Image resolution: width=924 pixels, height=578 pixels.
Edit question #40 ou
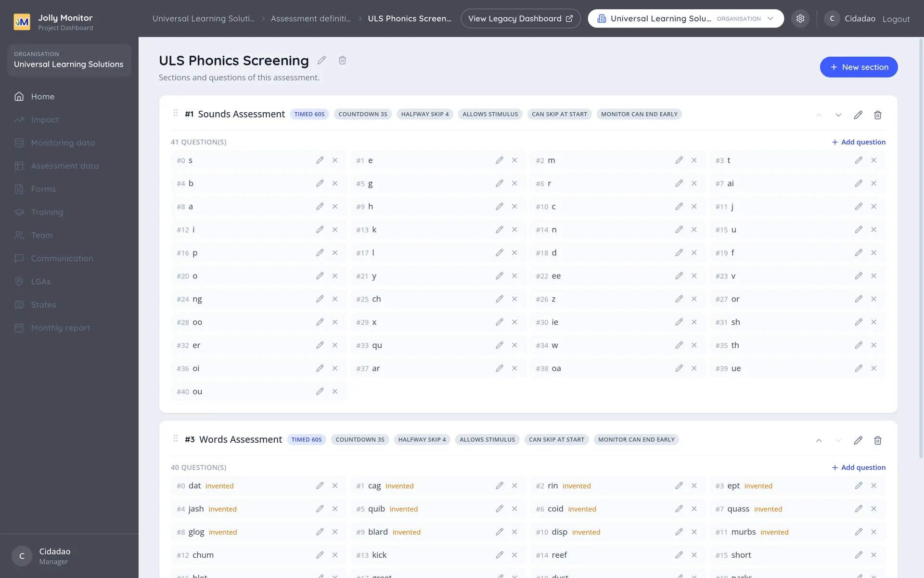[x=320, y=392]
